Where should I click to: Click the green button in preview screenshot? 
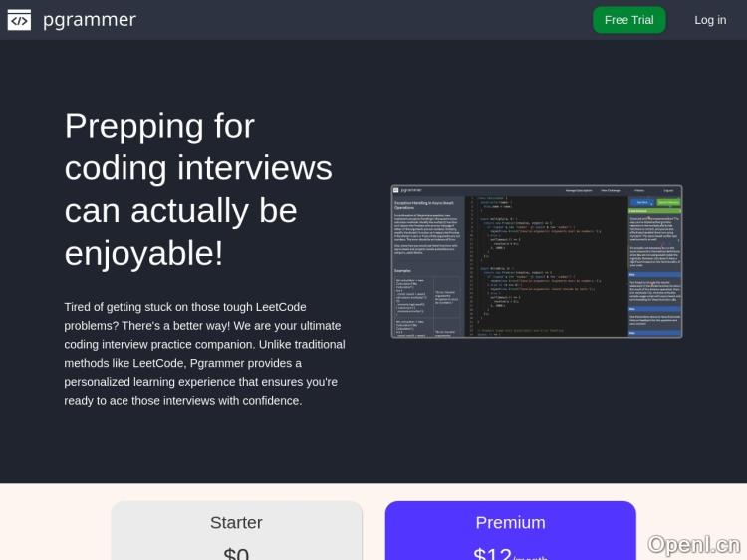click(668, 202)
